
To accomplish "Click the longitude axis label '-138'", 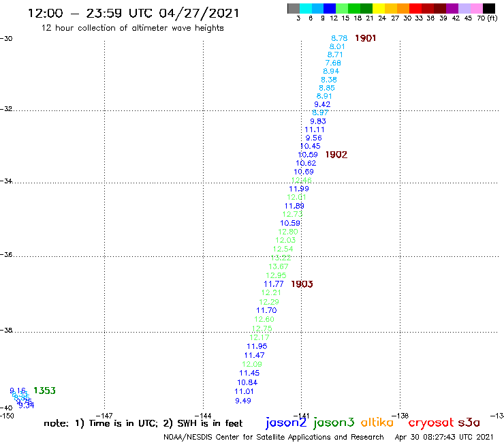I will coord(400,416).
